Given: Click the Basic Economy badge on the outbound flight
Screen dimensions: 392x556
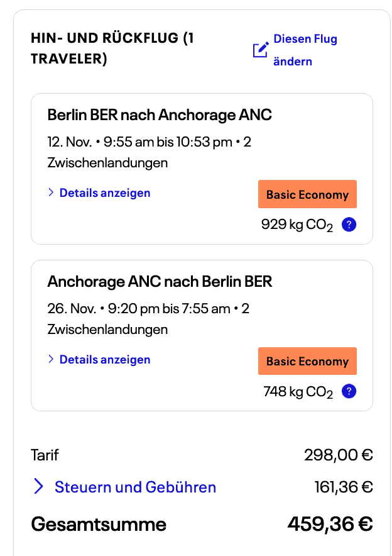Looking at the screenshot, I should pos(307,194).
